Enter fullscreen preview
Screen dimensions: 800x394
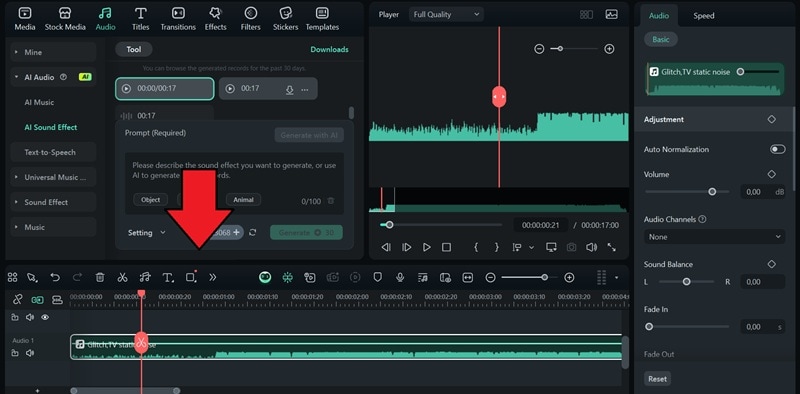pyautogui.click(x=611, y=247)
